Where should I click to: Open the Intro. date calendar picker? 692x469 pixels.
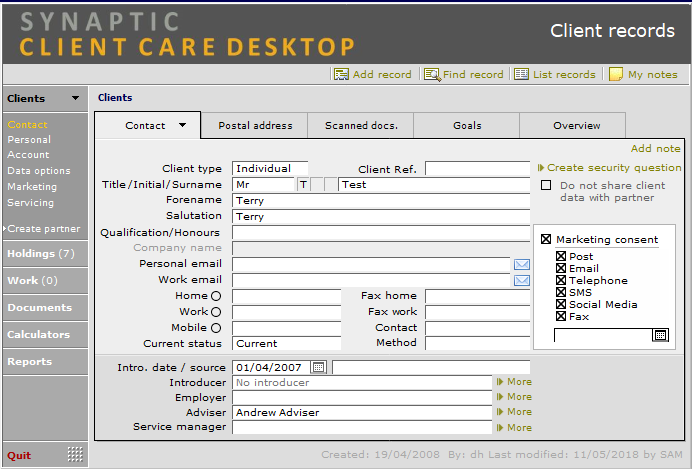(x=318, y=367)
